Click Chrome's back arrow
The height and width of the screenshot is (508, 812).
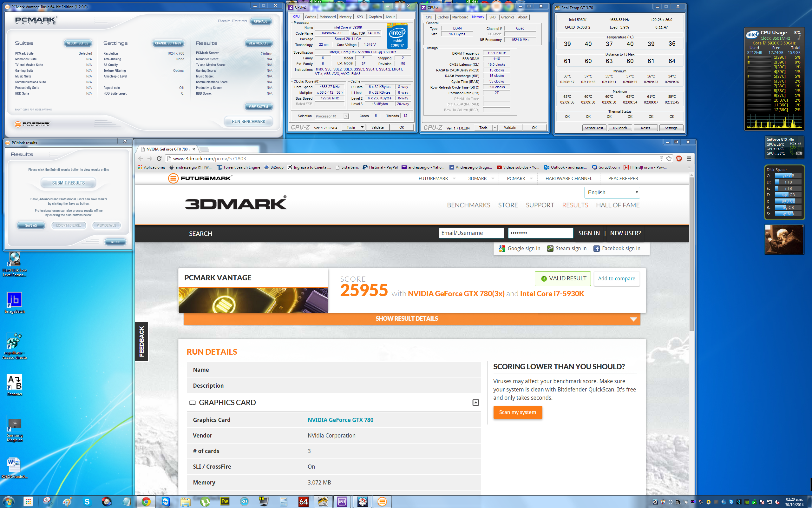tap(141, 158)
